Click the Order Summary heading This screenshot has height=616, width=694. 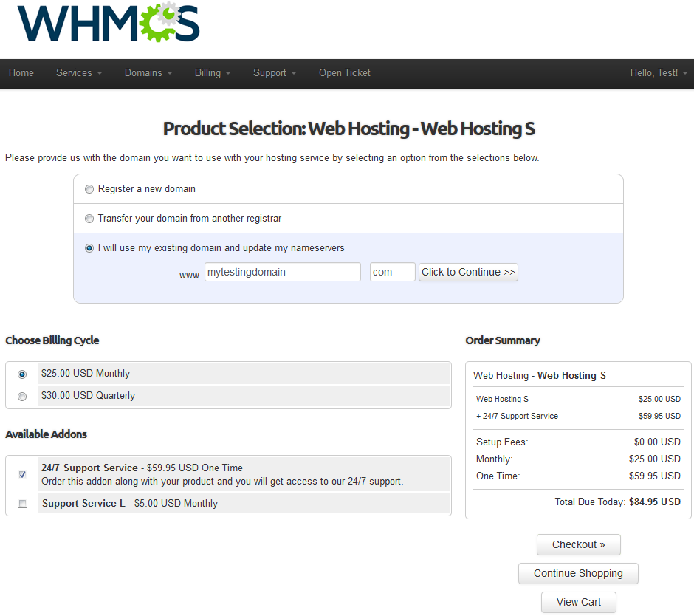[502, 340]
